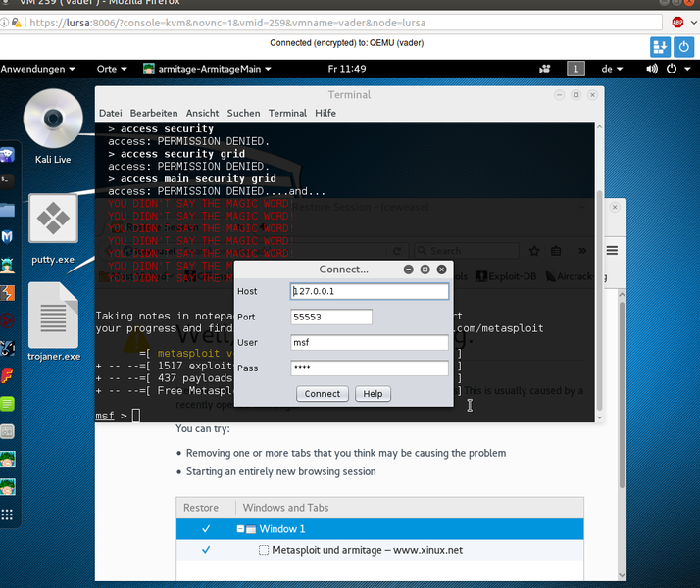Focus the Port field showing 55553
This screenshot has width=700, height=588.
coord(331,318)
